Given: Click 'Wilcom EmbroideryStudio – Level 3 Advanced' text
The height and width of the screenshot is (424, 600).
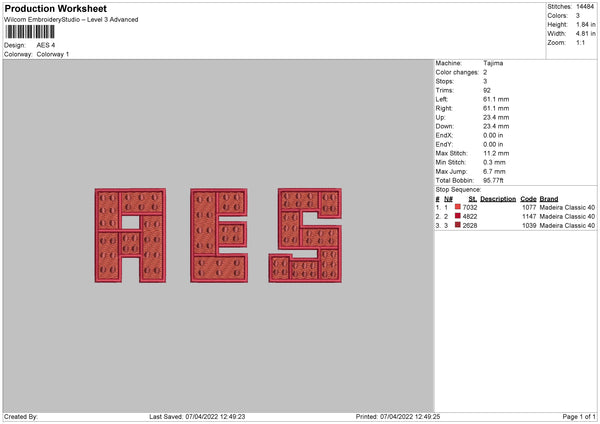Looking at the screenshot, I should [71, 20].
